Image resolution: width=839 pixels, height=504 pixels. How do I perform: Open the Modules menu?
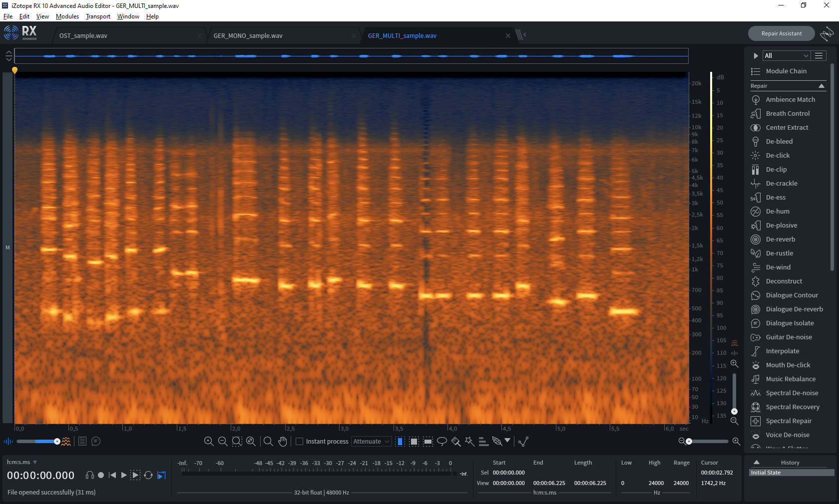tap(67, 16)
